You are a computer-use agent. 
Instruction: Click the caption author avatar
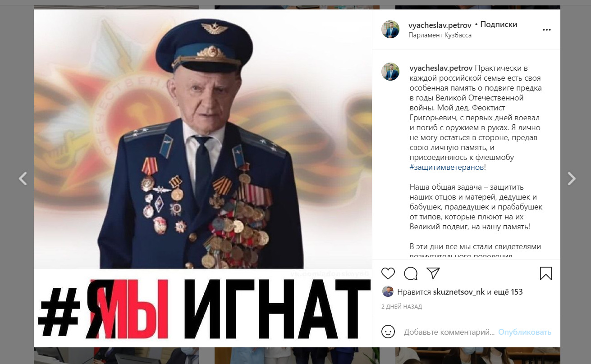click(390, 72)
